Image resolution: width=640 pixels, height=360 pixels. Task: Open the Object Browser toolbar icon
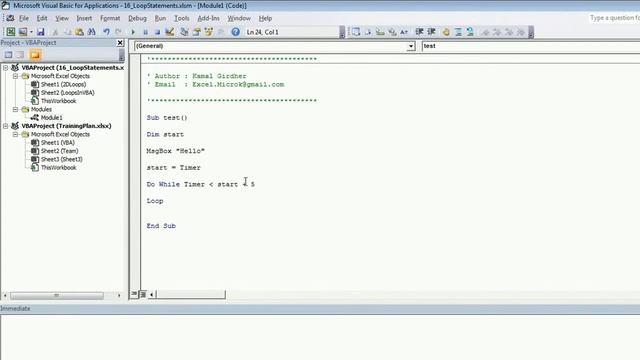click(209, 32)
